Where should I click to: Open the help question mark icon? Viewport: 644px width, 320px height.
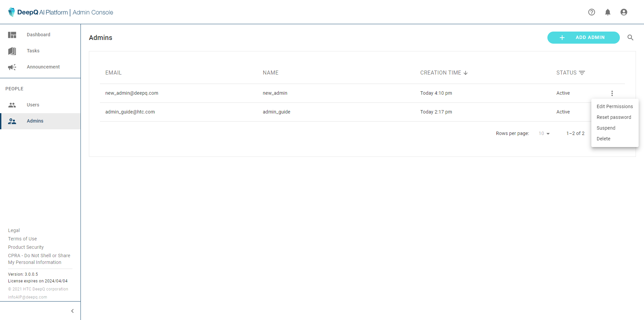pos(592,12)
